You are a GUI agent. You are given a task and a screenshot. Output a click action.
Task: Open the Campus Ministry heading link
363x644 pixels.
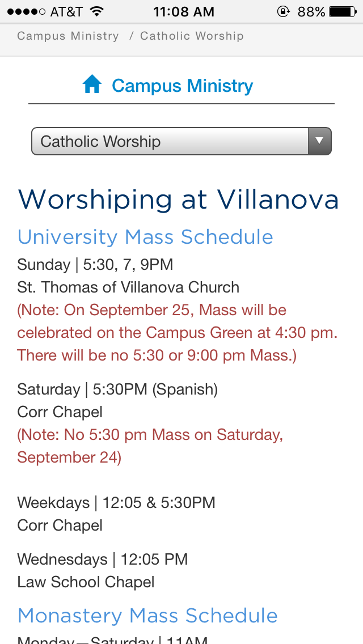point(182,86)
